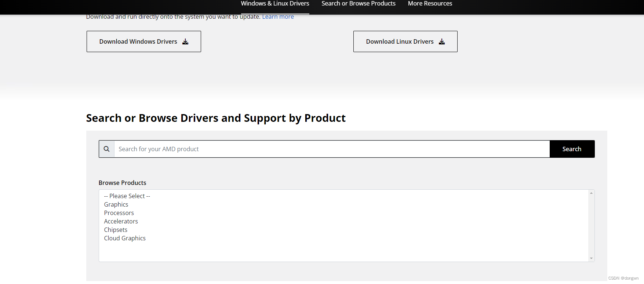
Task: Click the product list scrollbar up arrow
Action: click(x=591, y=193)
